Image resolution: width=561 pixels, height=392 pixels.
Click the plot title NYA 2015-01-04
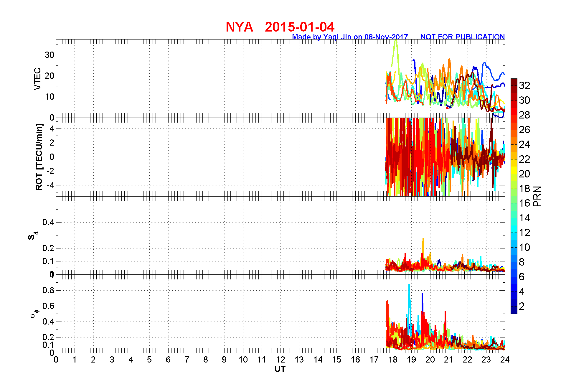point(280,27)
